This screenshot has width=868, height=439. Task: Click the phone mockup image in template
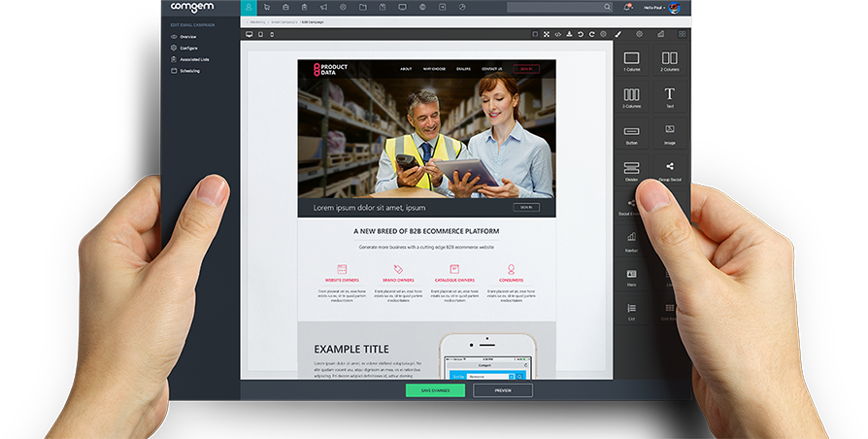coord(487,356)
